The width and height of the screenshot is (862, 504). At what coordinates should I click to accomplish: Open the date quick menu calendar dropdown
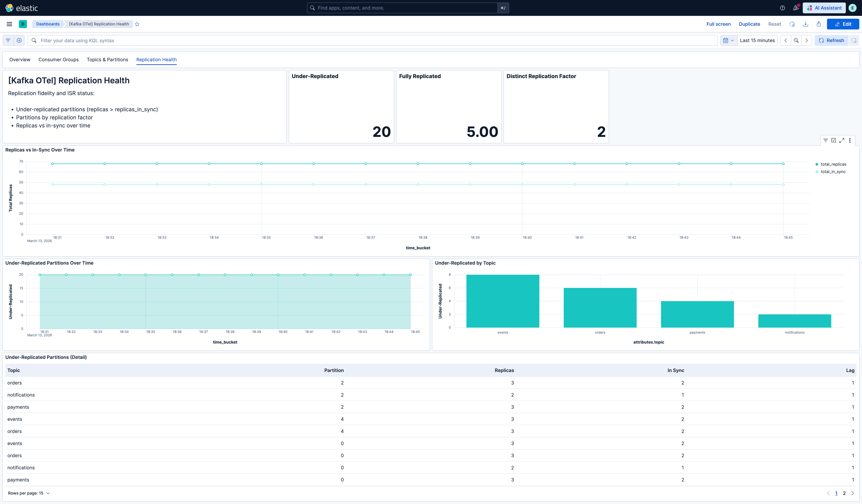point(729,40)
